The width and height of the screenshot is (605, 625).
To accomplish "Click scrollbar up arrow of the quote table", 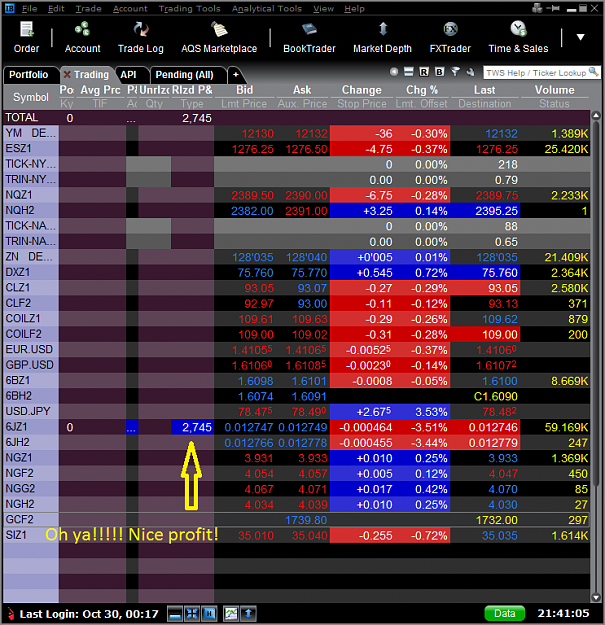I will 596,116.
